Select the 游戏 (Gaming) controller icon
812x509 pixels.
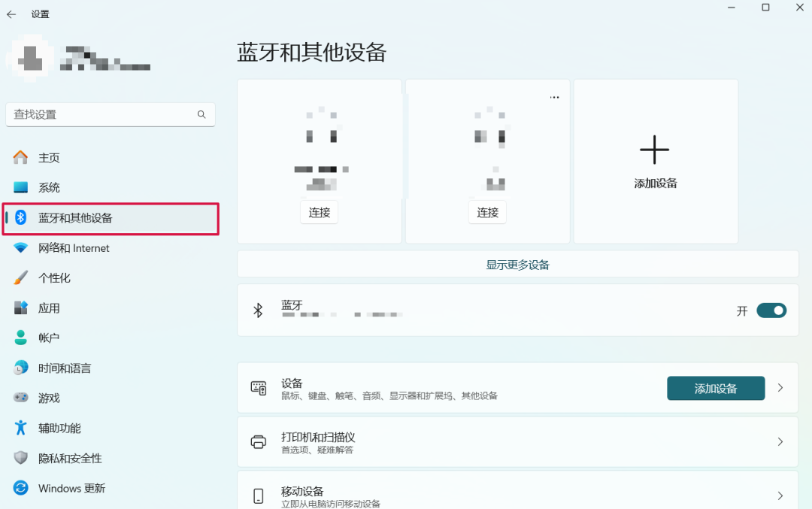click(x=20, y=398)
